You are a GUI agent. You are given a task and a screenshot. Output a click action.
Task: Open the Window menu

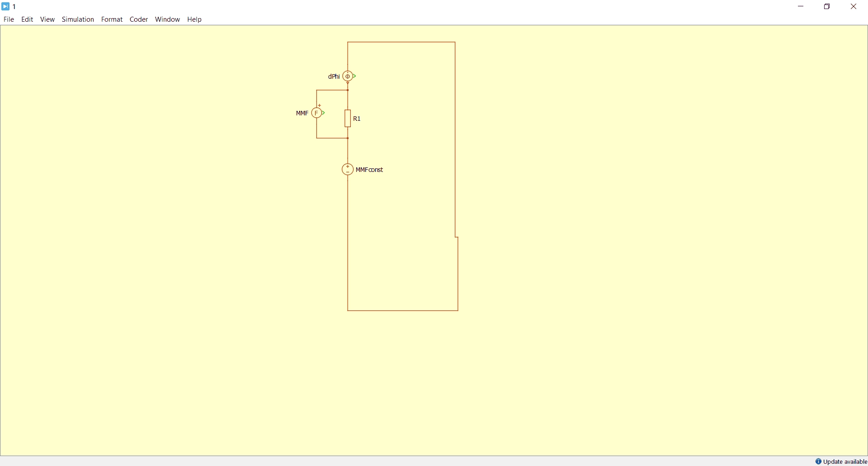(x=167, y=19)
